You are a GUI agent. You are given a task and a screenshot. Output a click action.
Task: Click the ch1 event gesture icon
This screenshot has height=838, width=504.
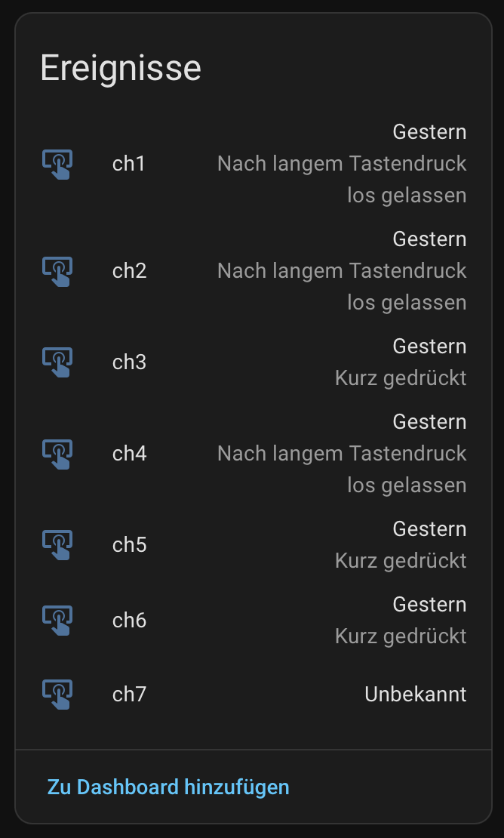57,164
